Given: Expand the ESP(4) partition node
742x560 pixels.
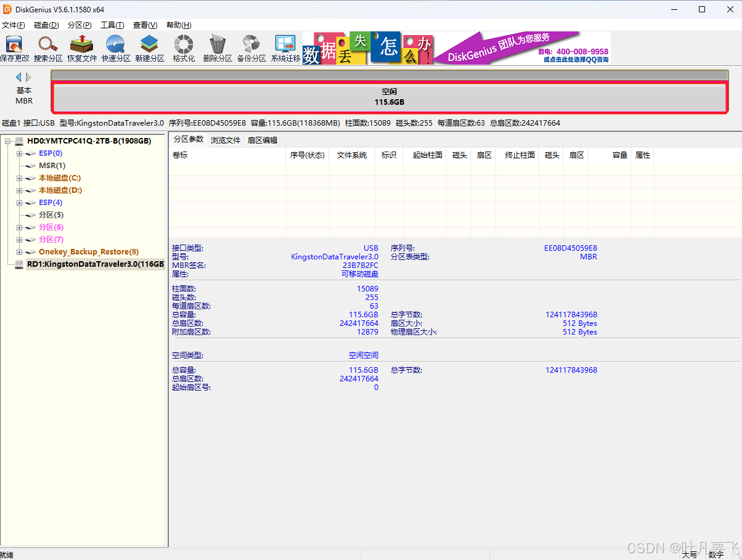Looking at the screenshot, I should [x=19, y=203].
